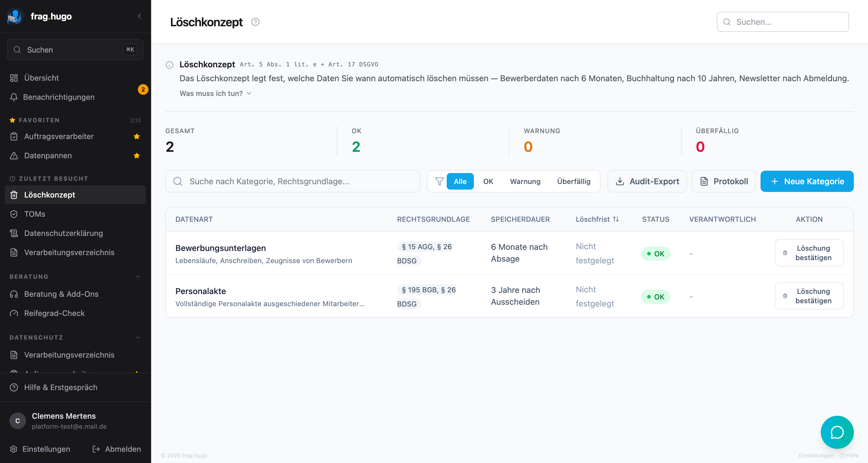The image size is (868, 463).
Task: Focus the sidebar Suchen field
Action: click(x=75, y=50)
